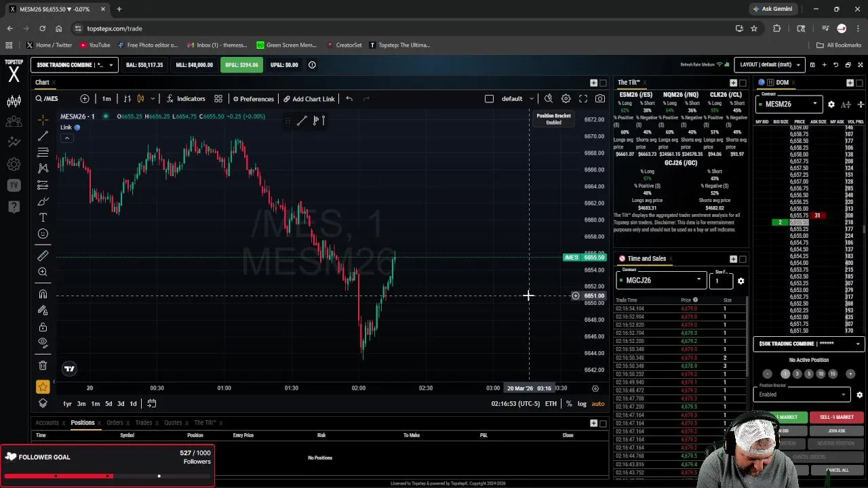The height and width of the screenshot is (488, 868).
Task: Toggle percent scale on chart
Action: point(569,404)
